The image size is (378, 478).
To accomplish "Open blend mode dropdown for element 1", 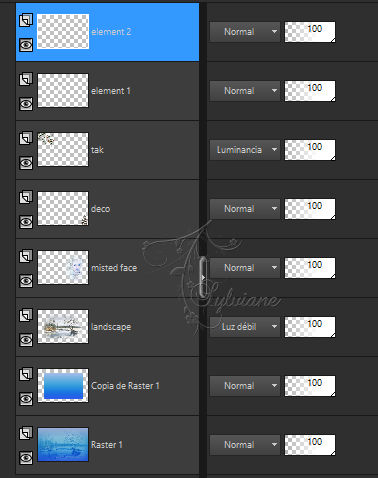I will click(245, 91).
